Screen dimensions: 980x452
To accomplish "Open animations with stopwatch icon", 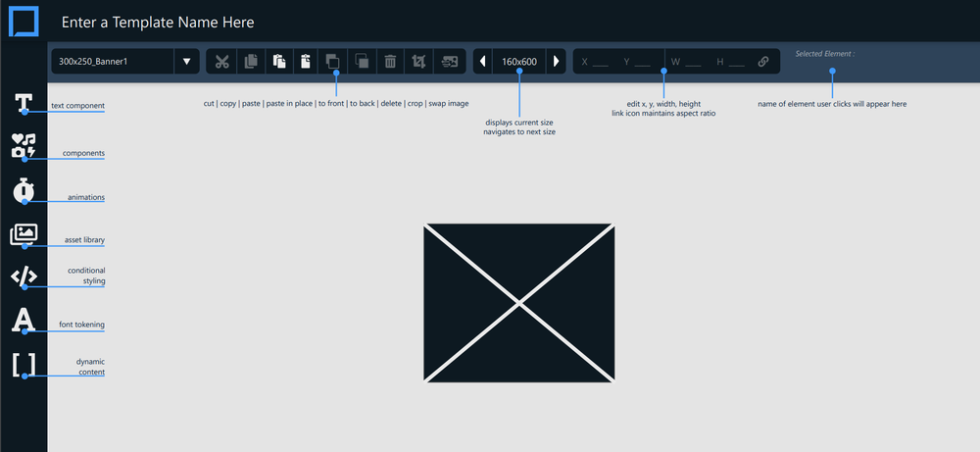I will click(24, 190).
